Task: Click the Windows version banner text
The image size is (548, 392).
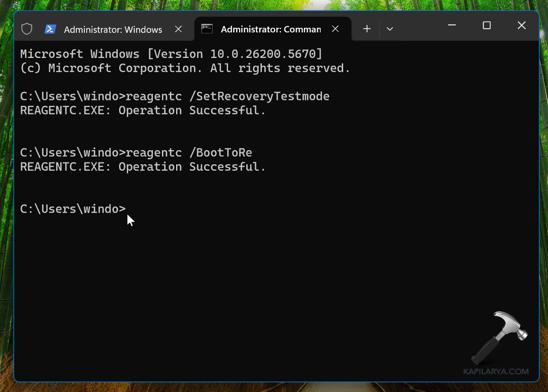Action: coord(170,53)
